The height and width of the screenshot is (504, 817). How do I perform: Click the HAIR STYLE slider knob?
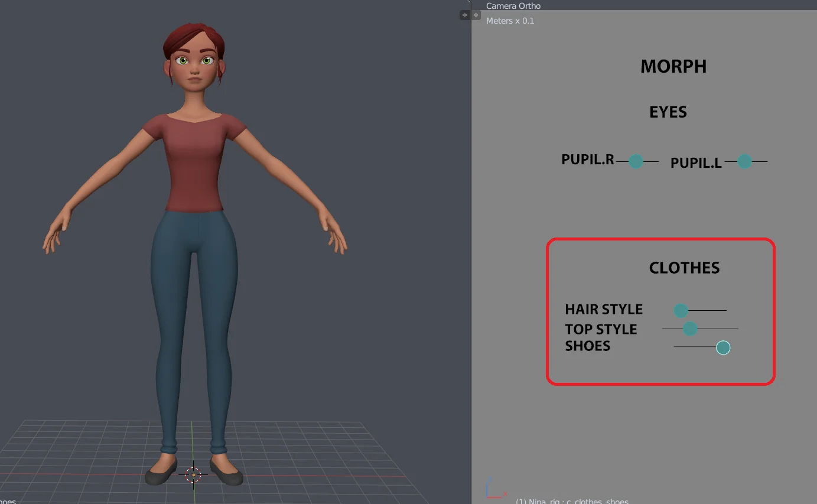[681, 310]
